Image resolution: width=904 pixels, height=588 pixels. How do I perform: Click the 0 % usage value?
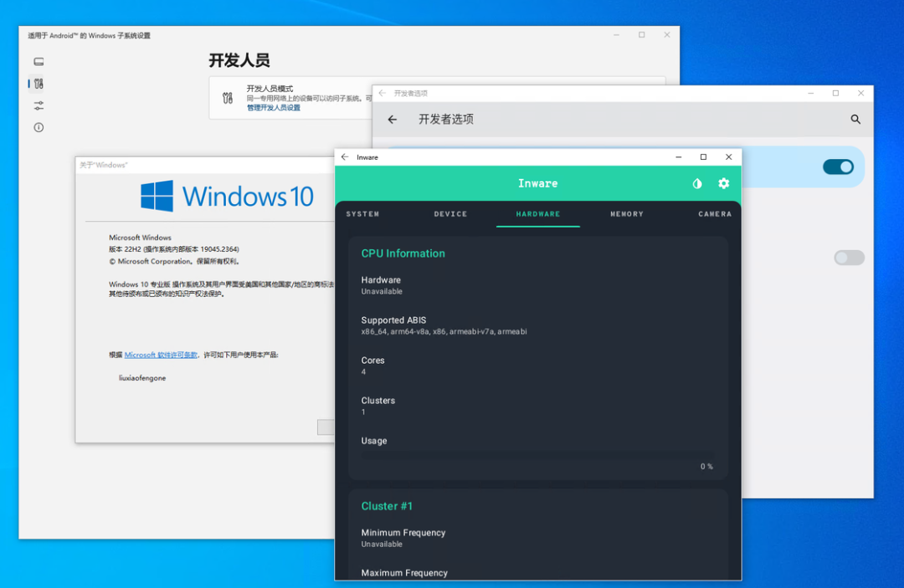pyautogui.click(x=706, y=467)
